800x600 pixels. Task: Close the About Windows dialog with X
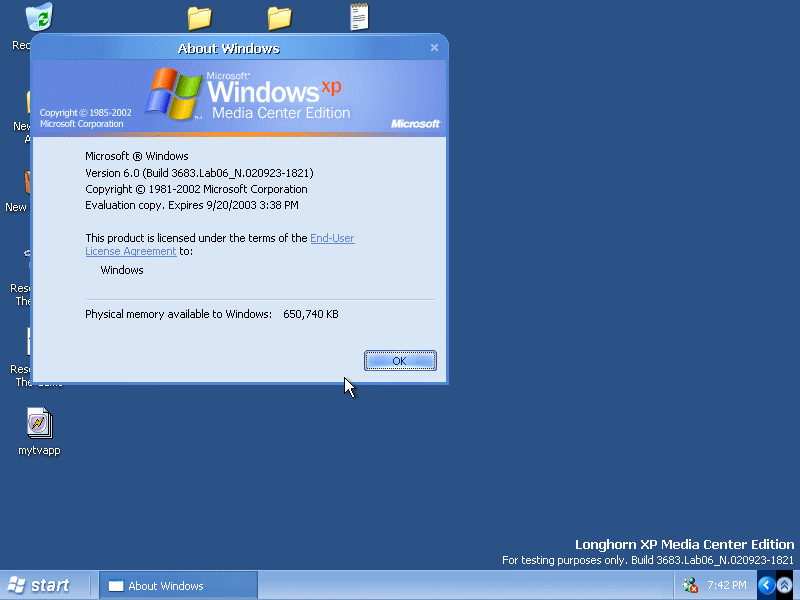pyautogui.click(x=434, y=47)
